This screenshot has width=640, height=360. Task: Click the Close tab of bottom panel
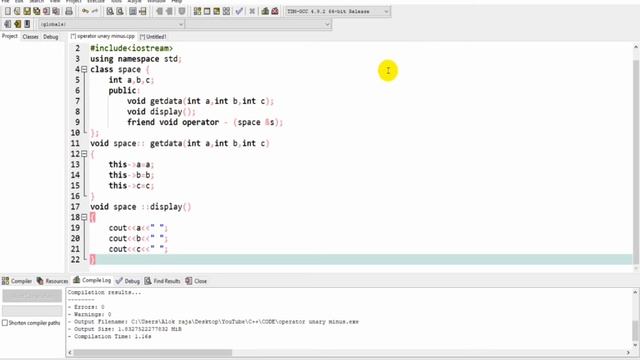pos(196,281)
